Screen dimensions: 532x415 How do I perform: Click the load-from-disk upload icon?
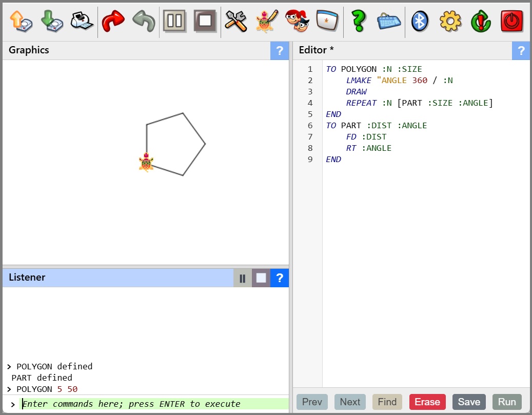pos(21,22)
